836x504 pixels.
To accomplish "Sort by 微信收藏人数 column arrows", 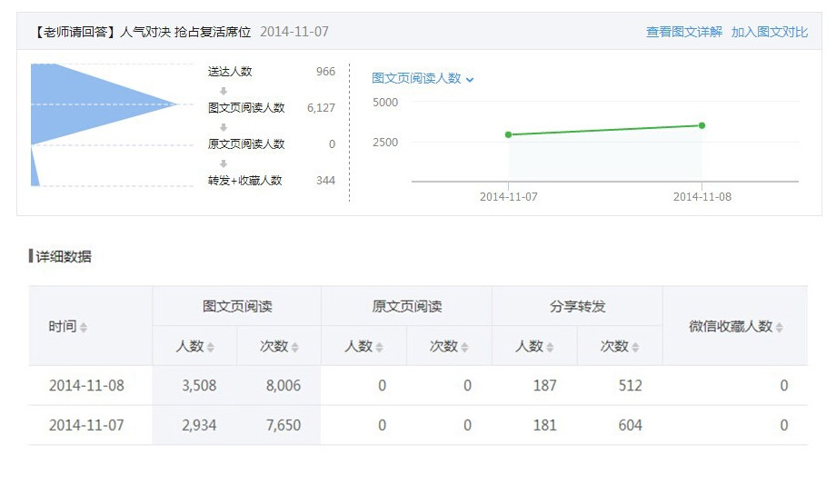I will [x=779, y=327].
